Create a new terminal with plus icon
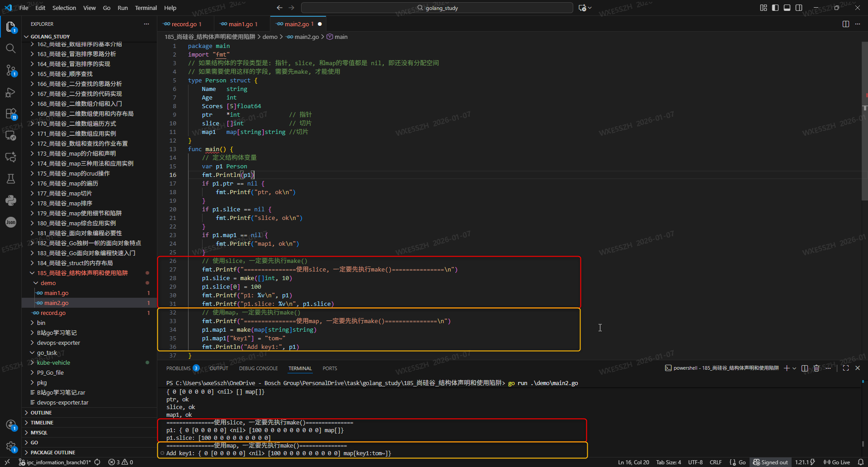868x467 pixels. pyautogui.click(x=787, y=368)
